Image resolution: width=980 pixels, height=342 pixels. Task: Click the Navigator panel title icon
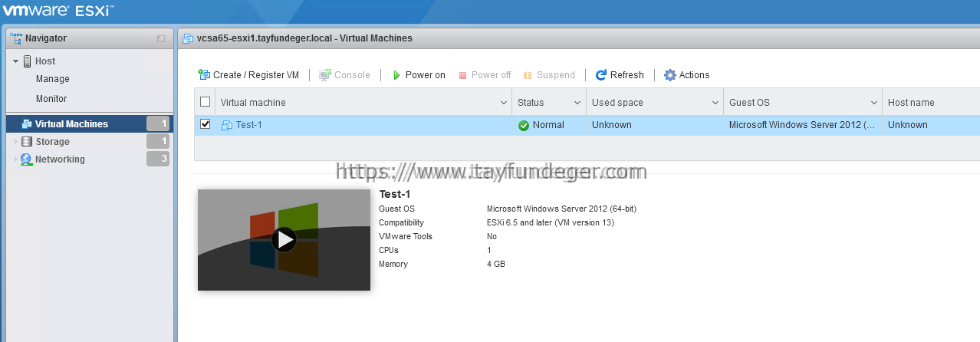coord(16,38)
